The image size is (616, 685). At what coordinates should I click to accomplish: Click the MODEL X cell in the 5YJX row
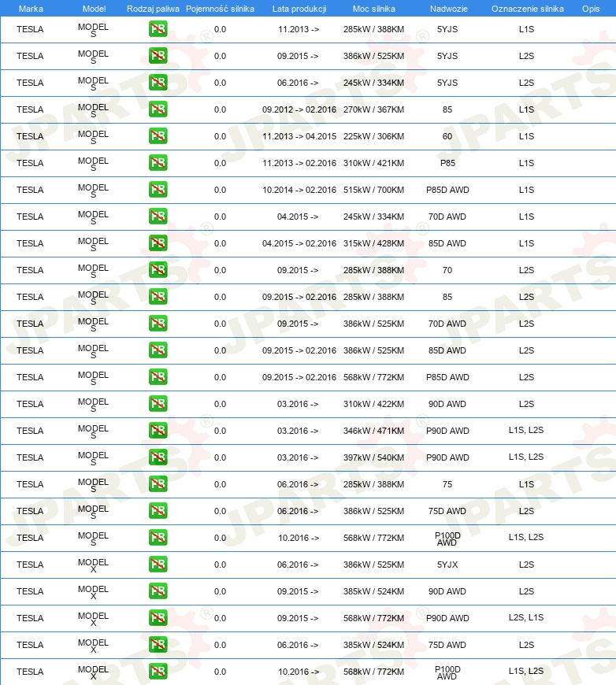click(x=93, y=565)
